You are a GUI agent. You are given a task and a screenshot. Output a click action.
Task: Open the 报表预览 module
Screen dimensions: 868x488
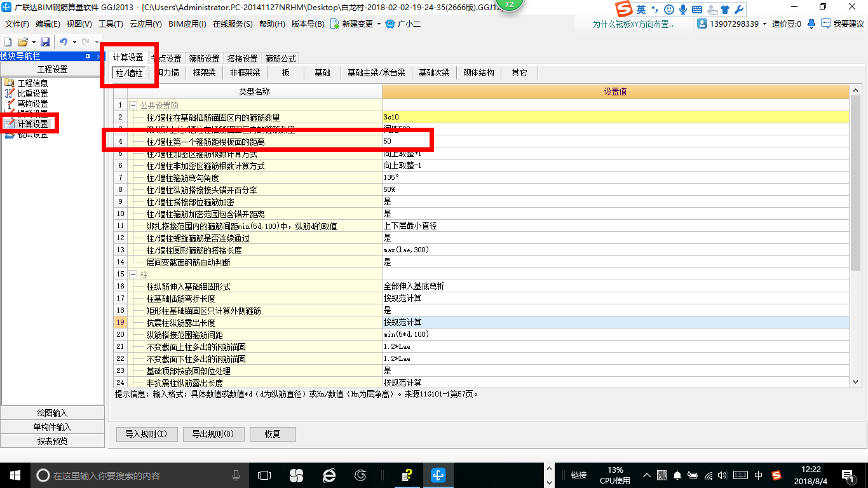pos(52,441)
